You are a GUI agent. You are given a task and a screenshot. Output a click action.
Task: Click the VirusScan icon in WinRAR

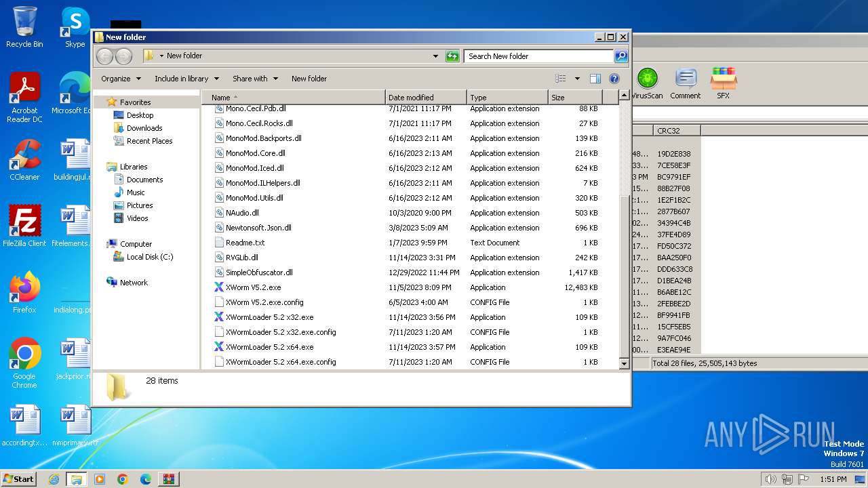coord(647,84)
